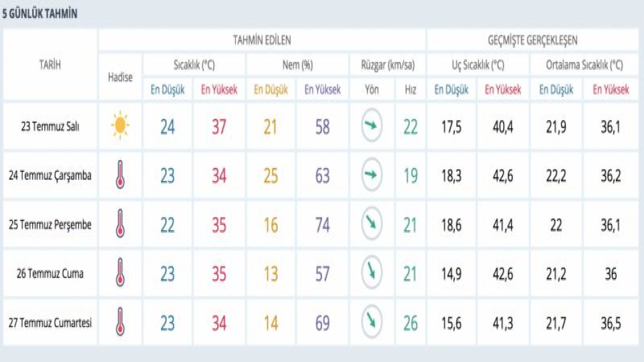The width and height of the screenshot is (644, 362).
Task: Click the 23 Temmuz Salı date cell
Action: tap(50, 126)
